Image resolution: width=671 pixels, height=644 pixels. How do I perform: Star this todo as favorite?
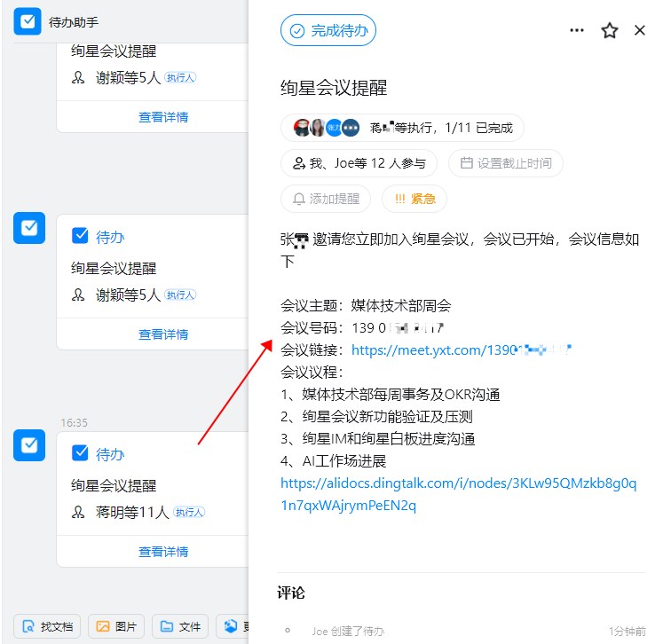[610, 30]
